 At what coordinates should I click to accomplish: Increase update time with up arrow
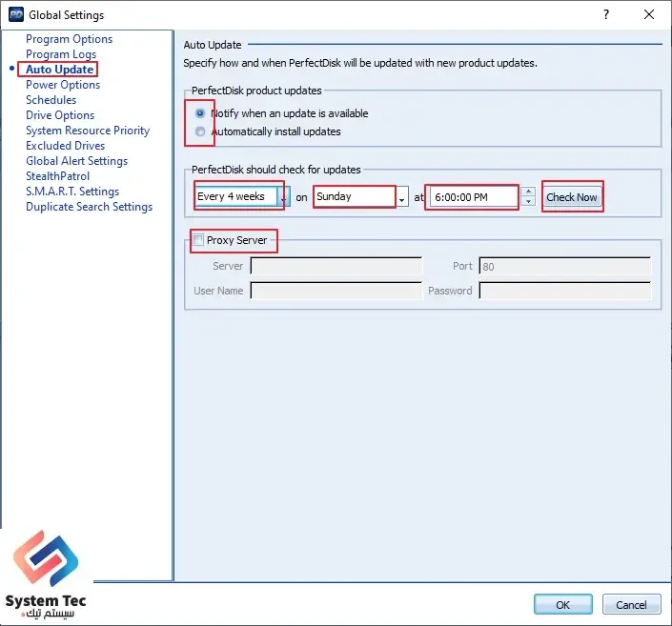point(528,192)
